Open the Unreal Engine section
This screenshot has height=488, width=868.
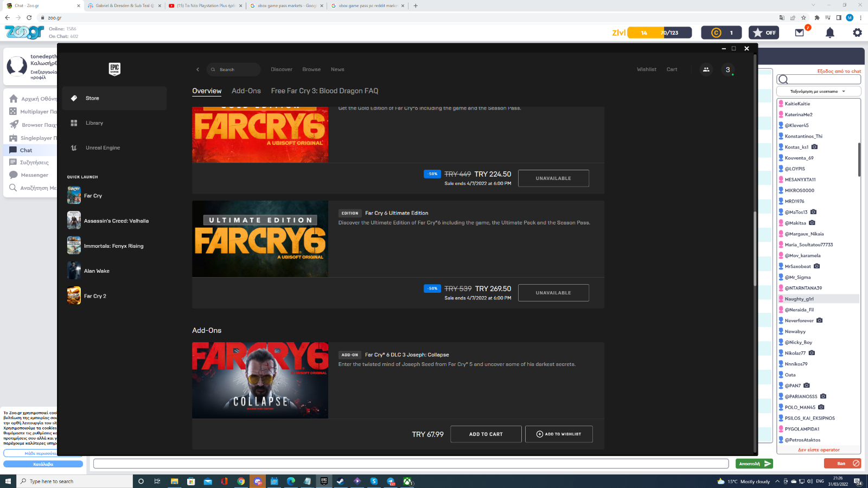(x=114, y=147)
